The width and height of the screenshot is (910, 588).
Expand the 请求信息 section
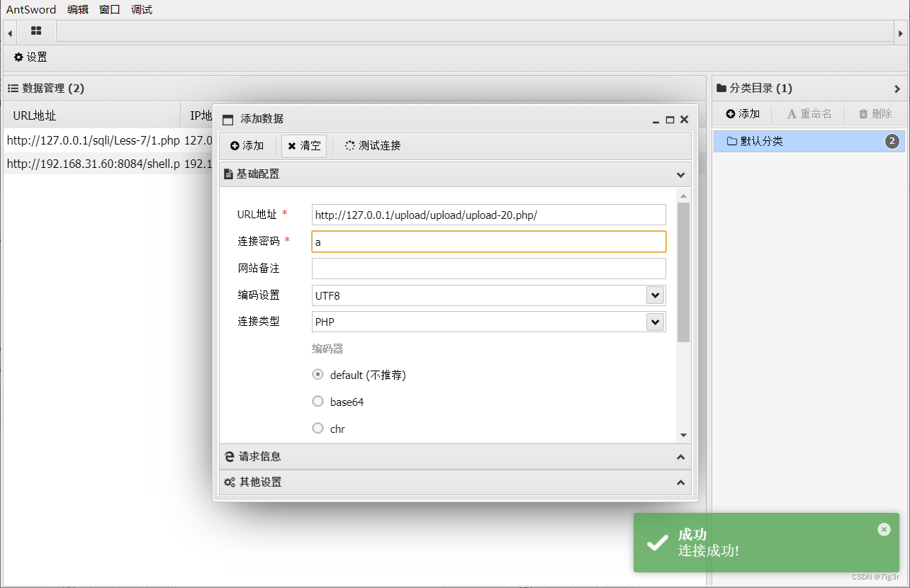[454, 456]
